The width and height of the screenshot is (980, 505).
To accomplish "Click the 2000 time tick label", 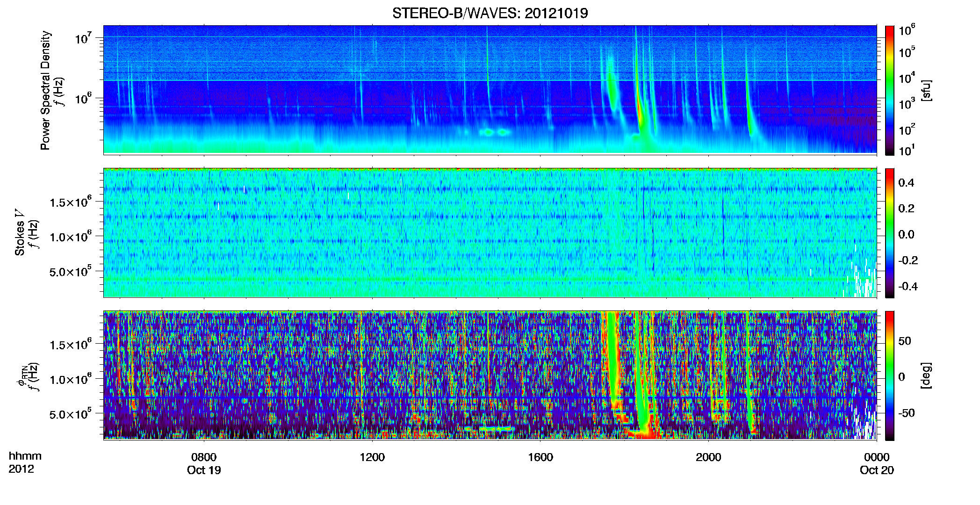I will point(708,457).
